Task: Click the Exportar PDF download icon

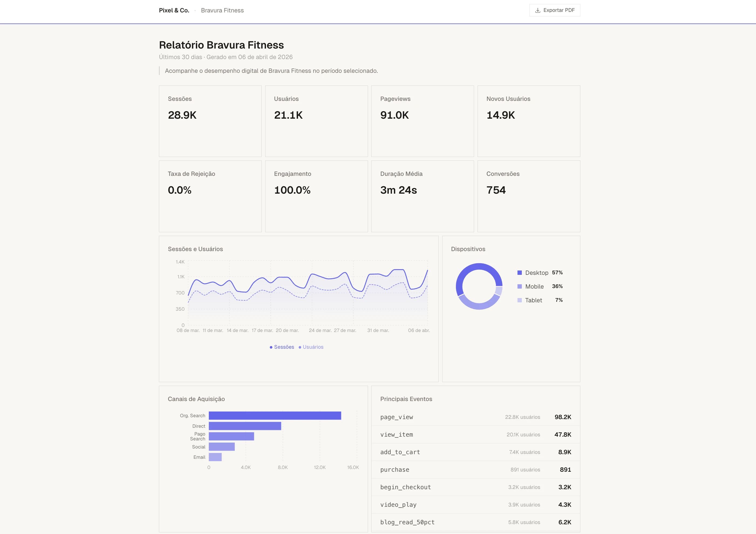Action: coord(537,11)
